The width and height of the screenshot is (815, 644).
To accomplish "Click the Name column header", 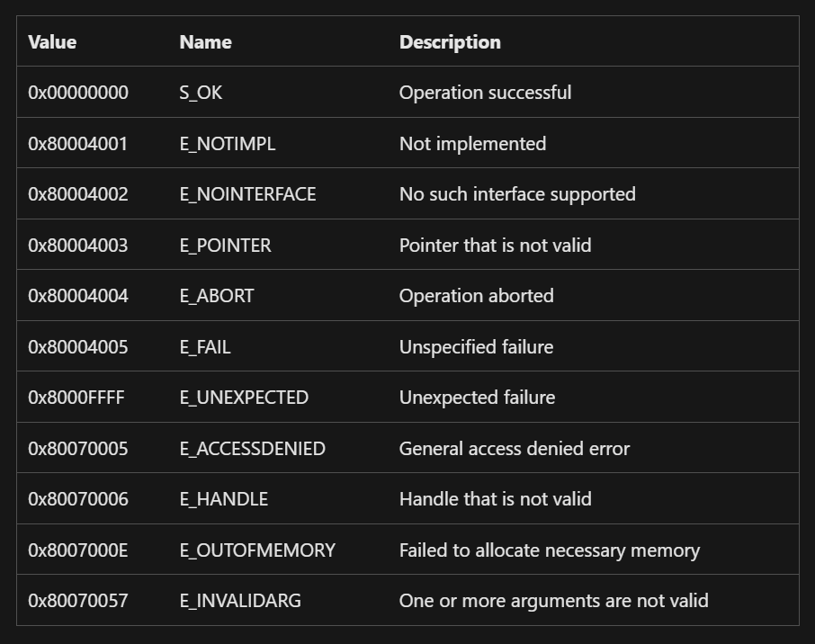I will pos(205,42).
